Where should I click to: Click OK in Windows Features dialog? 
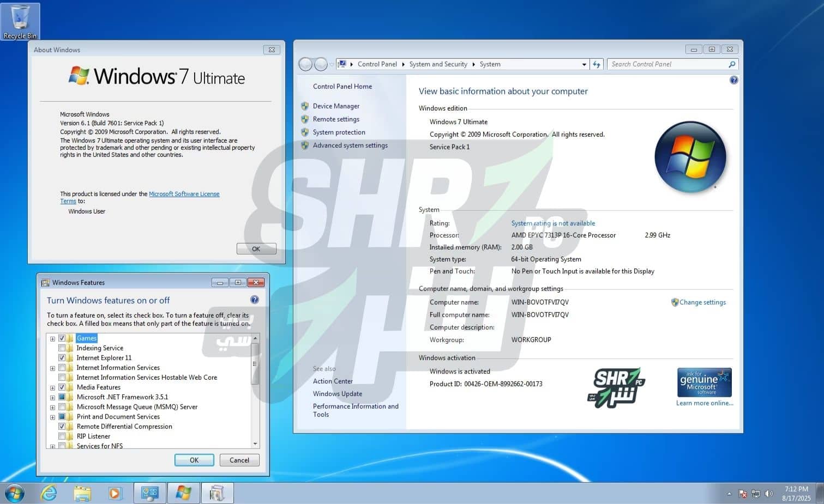tap(194, 460)
